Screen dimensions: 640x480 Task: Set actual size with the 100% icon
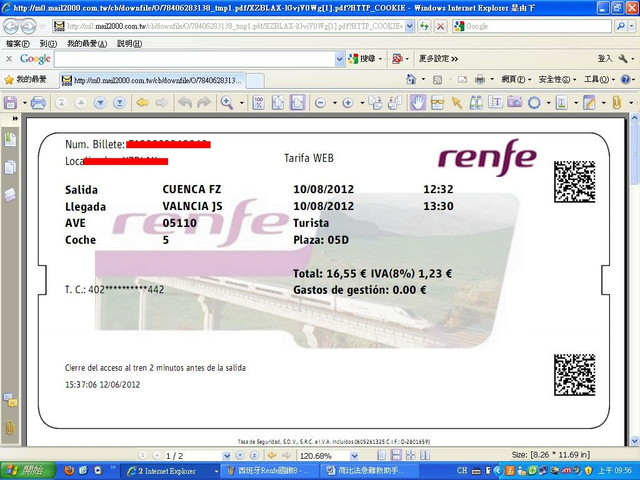tap(258, 103)
